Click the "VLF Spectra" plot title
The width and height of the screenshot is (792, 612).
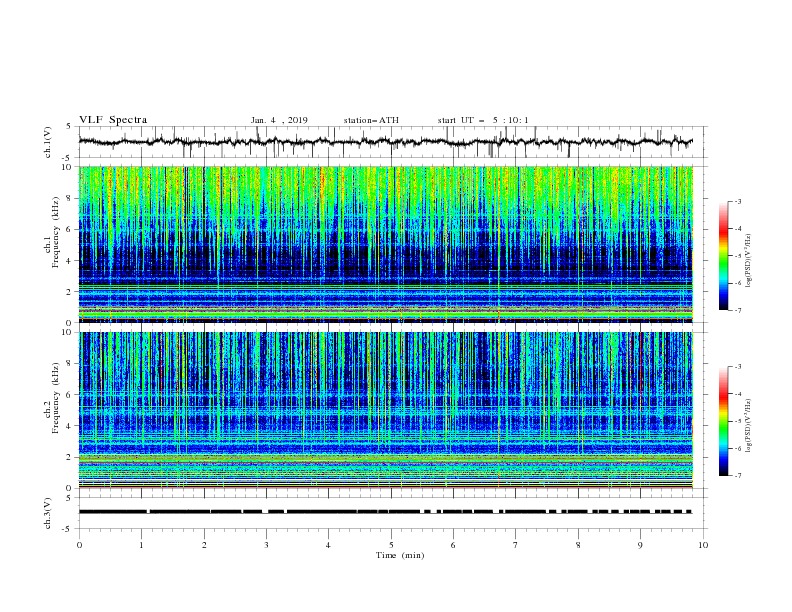tap(113, 120)
